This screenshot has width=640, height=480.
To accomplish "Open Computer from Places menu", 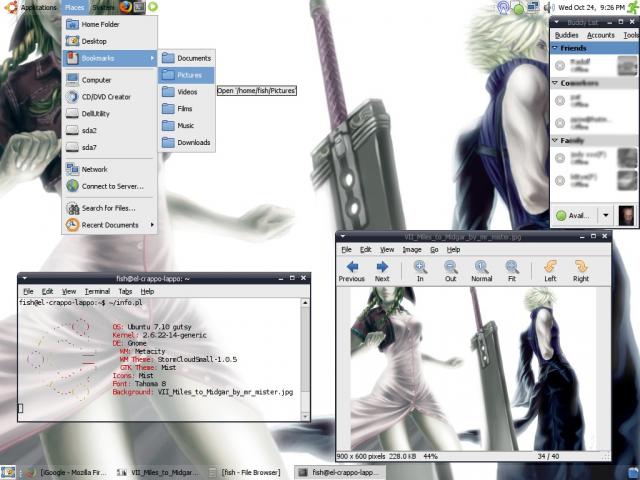I will tap(109, 80).
